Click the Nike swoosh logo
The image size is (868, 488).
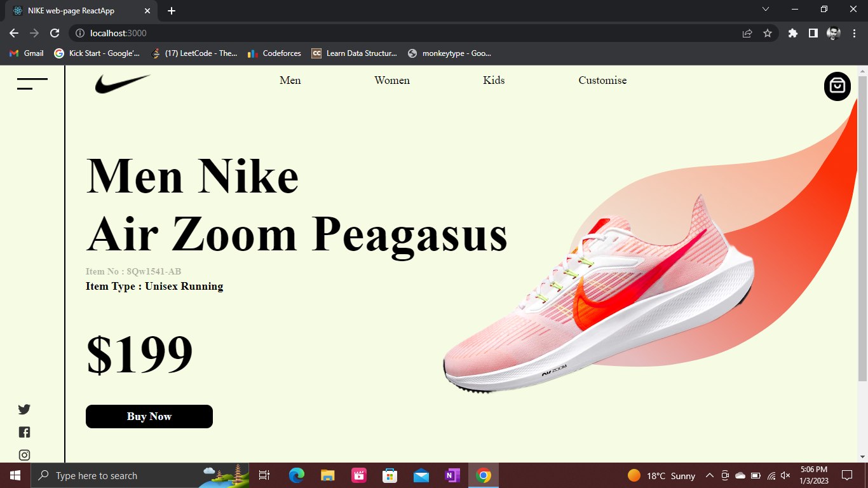click(123, 83)
